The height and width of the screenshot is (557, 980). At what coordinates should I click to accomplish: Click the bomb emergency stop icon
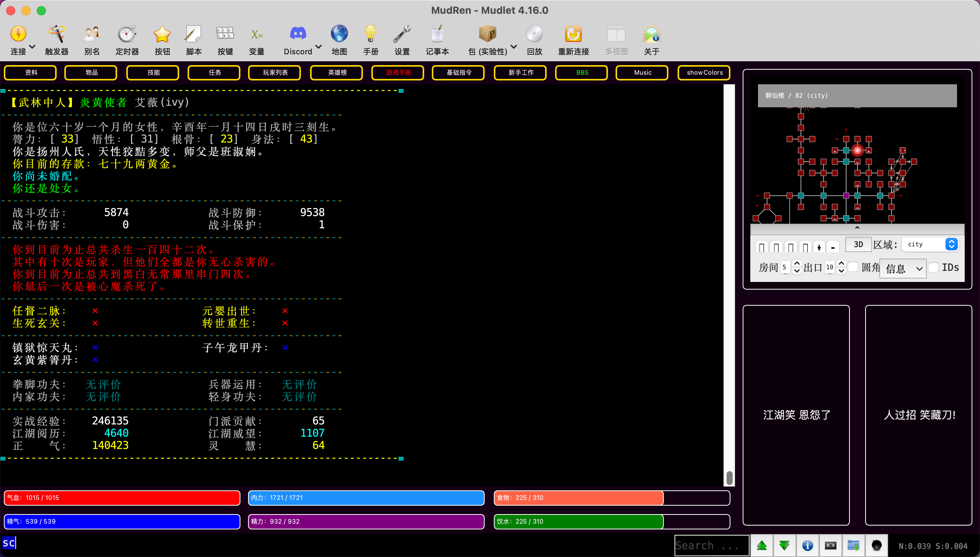pos(876,546)
